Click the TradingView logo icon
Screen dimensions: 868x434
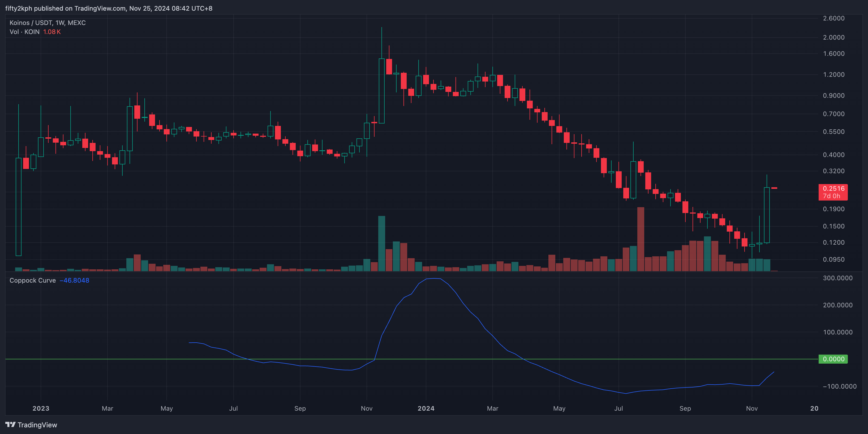[10, 424]
